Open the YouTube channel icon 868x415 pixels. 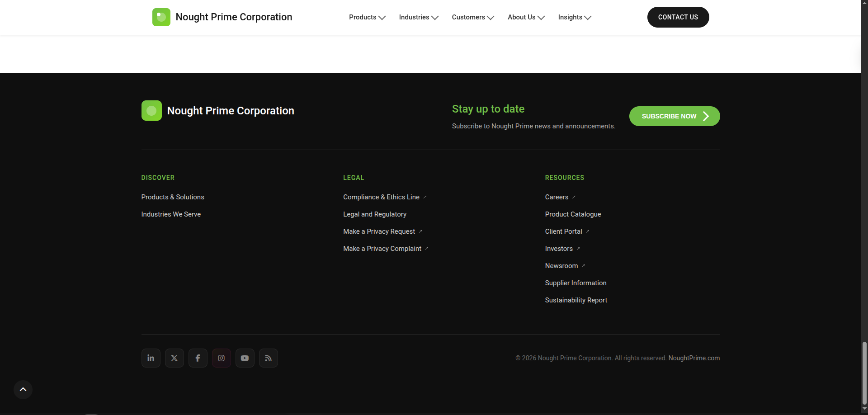245,358
